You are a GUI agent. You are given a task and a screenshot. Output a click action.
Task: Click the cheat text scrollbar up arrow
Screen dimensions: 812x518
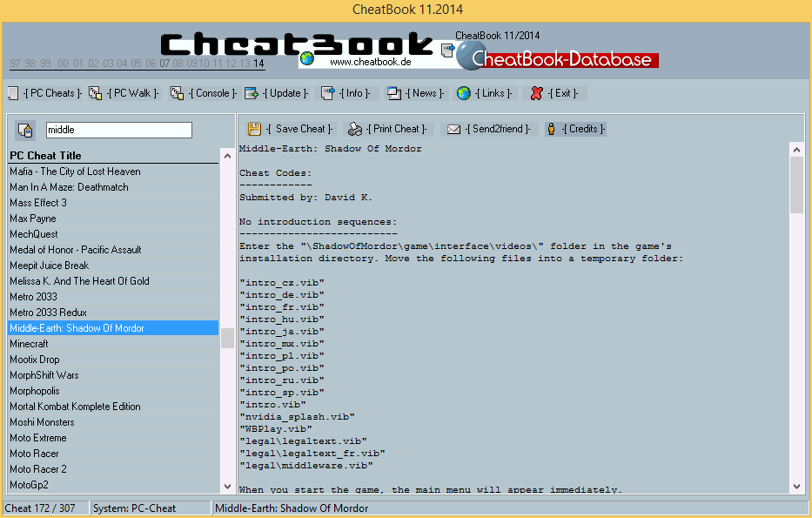(x=797, y=150)
